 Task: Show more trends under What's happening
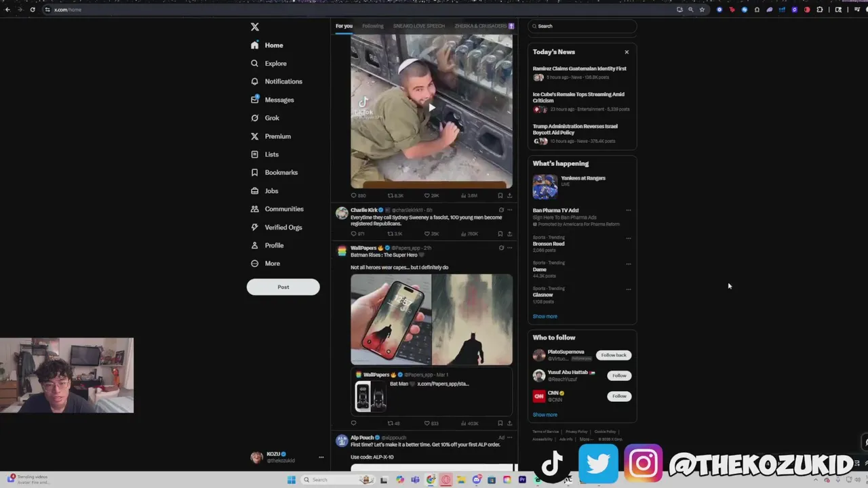(x=545, y=317)
